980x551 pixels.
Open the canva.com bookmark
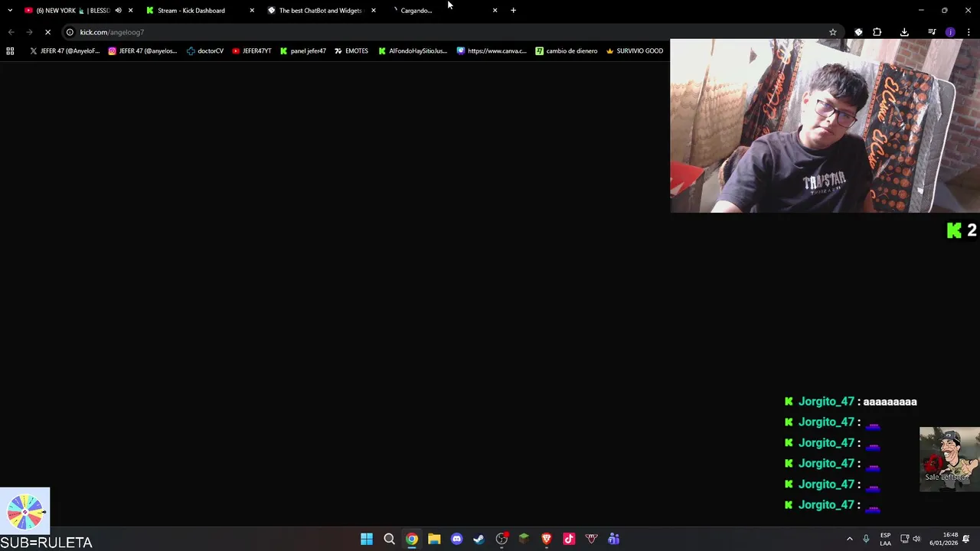pyautogui.click(x=492, y=51)
